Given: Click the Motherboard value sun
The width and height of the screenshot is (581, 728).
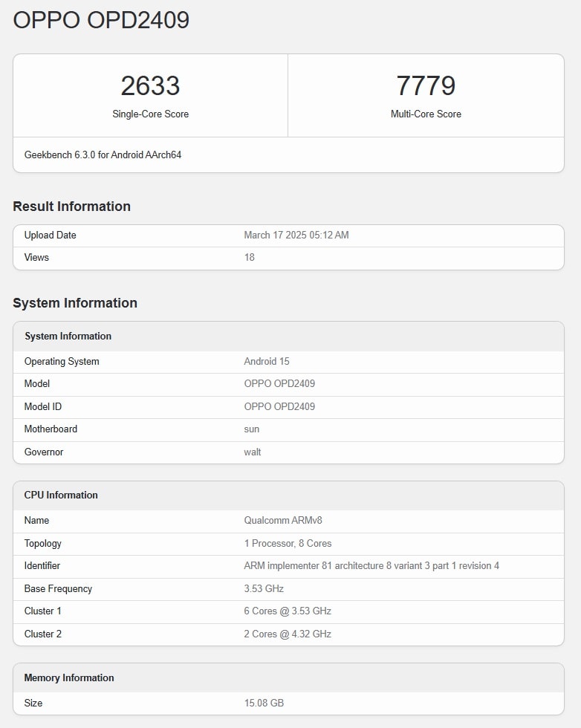Looking at the screenshot, I should pos(251,429).
